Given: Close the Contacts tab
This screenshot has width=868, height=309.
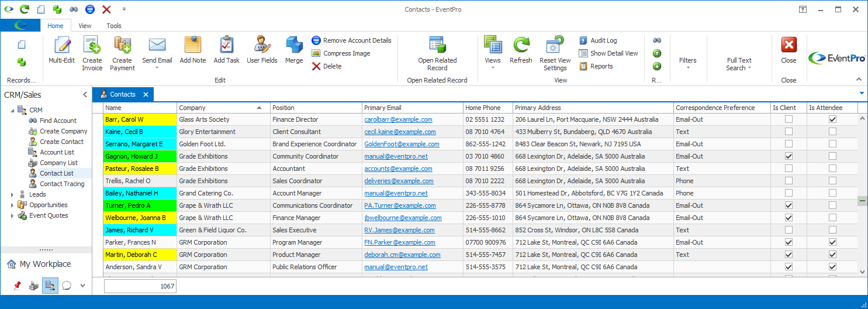Looking at the screenshot, I should [x=146, y=94].
